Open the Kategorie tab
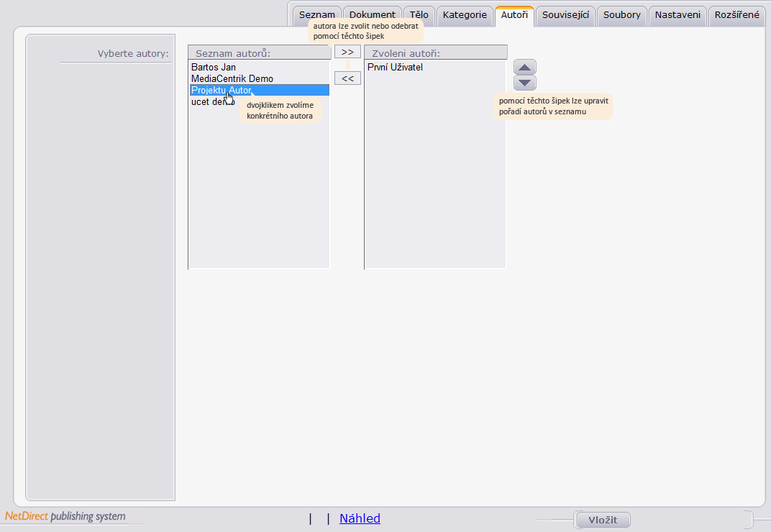 coord(465,15)
